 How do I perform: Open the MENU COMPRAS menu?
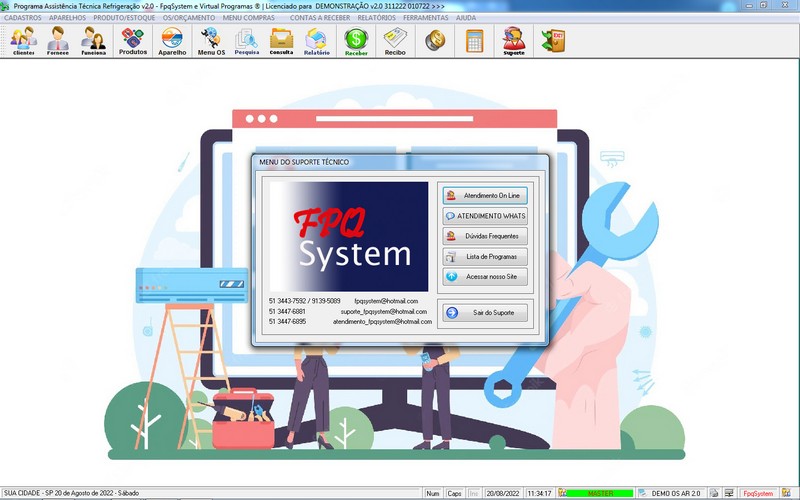point(248,17)
